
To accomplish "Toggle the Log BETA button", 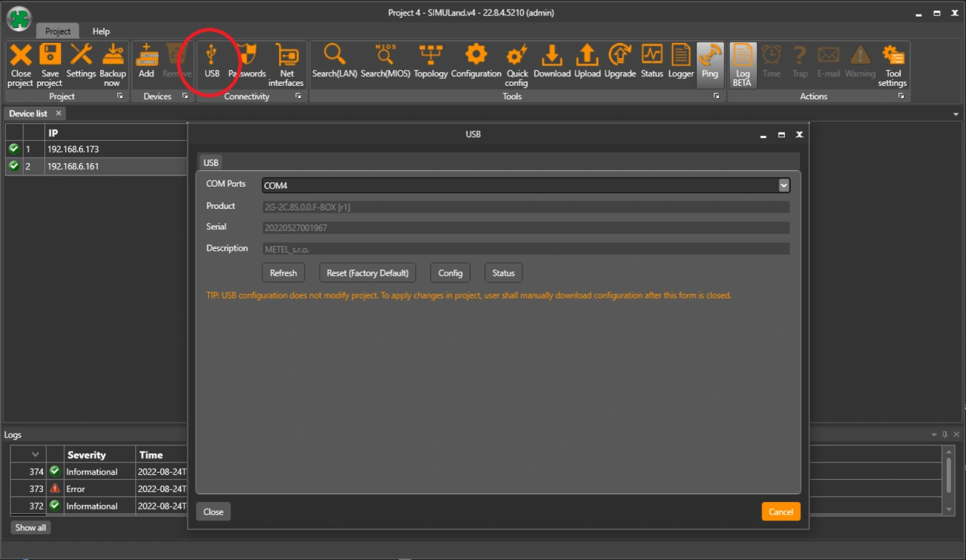I will (x=742, y=64).
